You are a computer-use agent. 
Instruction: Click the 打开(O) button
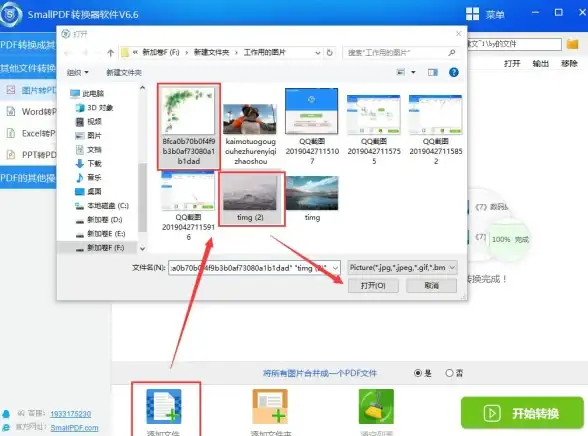pos(373,286)
